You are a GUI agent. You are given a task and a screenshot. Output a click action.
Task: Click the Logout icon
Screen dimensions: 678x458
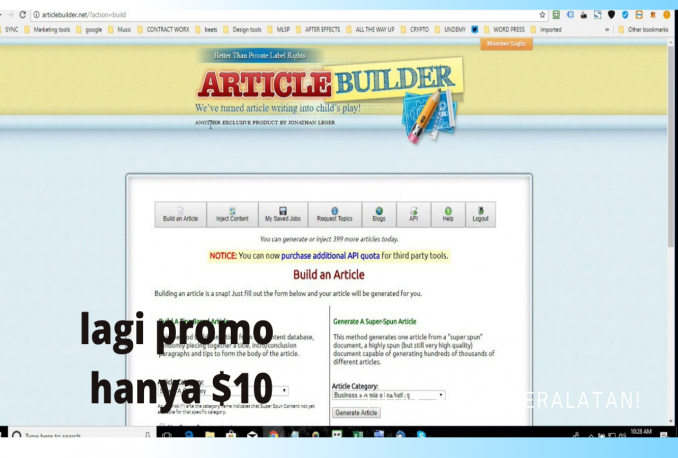tap(481, 214)
